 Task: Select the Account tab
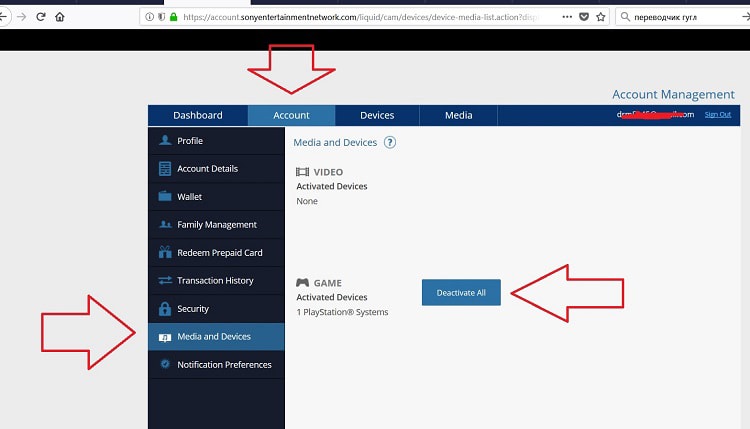(291, 115)
